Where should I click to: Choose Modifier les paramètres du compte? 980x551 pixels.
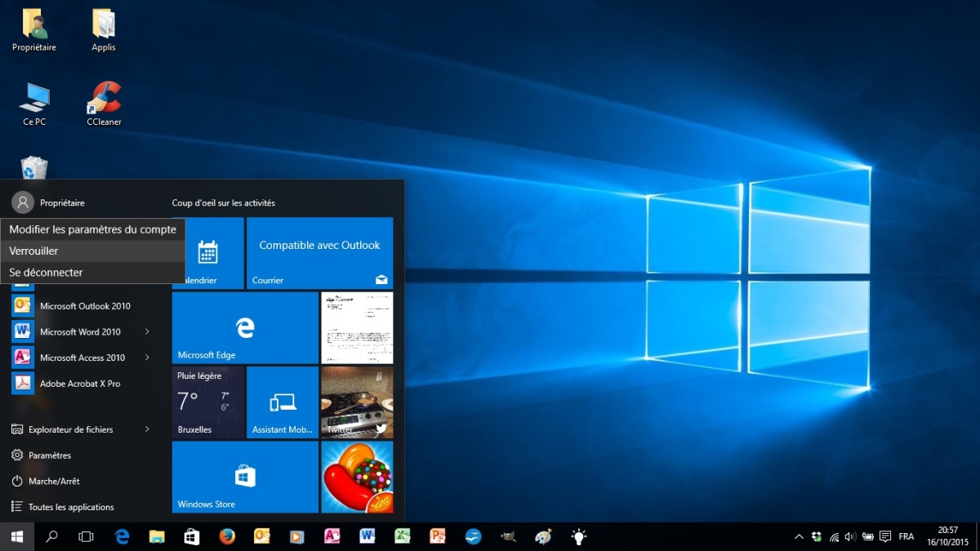click(93, 229)
